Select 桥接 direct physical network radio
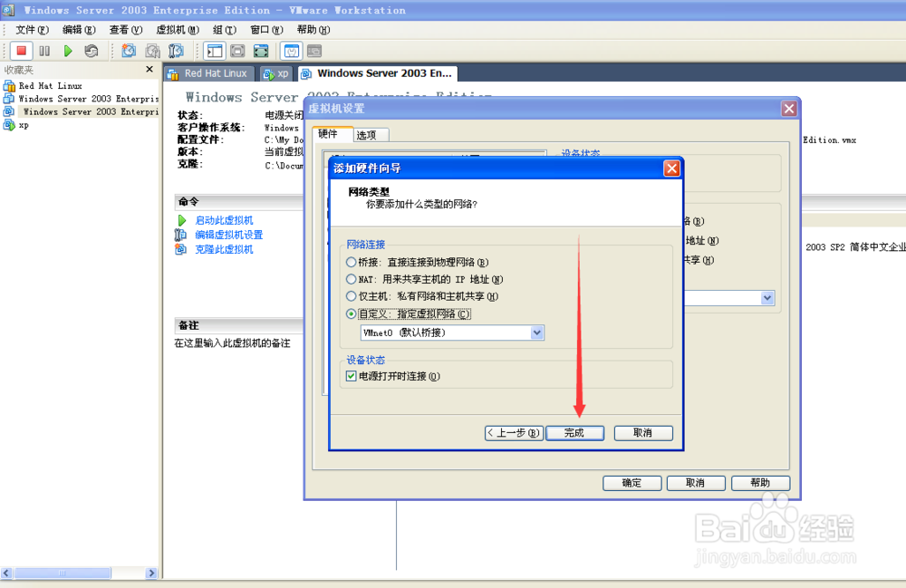 [x=351, y=262]
